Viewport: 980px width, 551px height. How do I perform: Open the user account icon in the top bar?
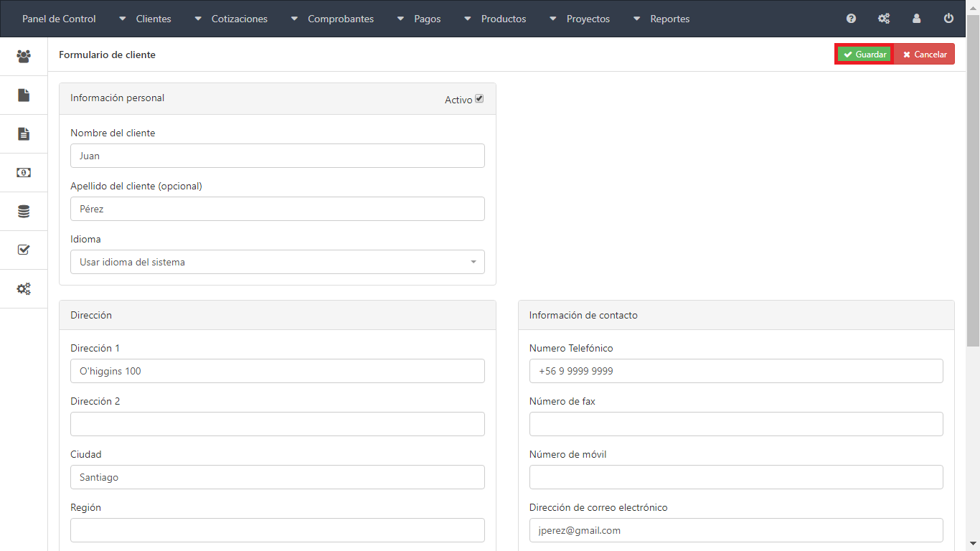[x=916, y=19]
